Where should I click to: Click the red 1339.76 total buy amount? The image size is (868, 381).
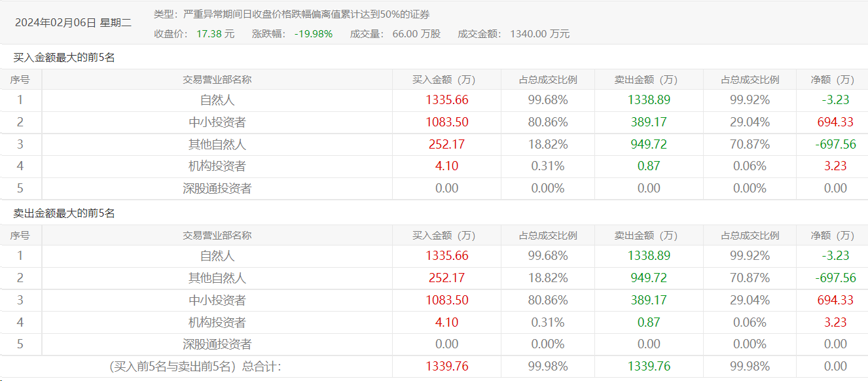[x=446, y=367]
